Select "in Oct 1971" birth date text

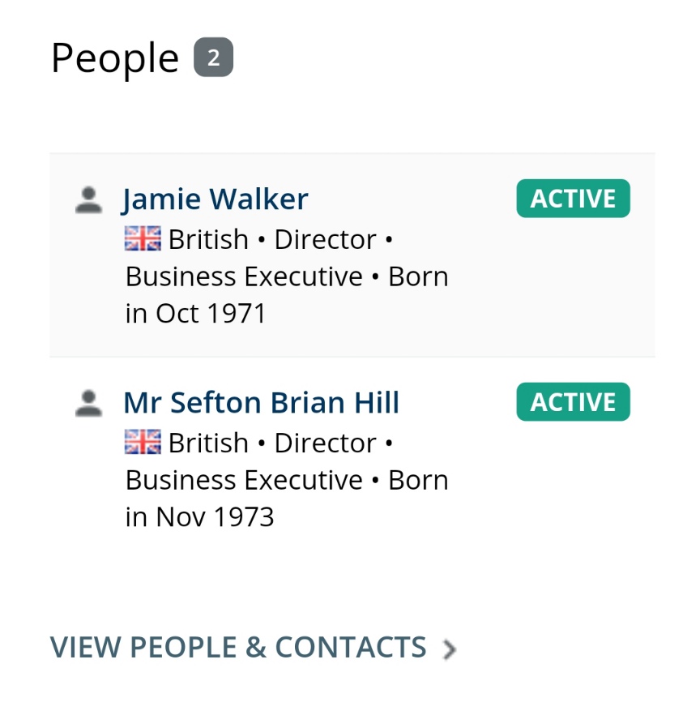click(196, 314)
